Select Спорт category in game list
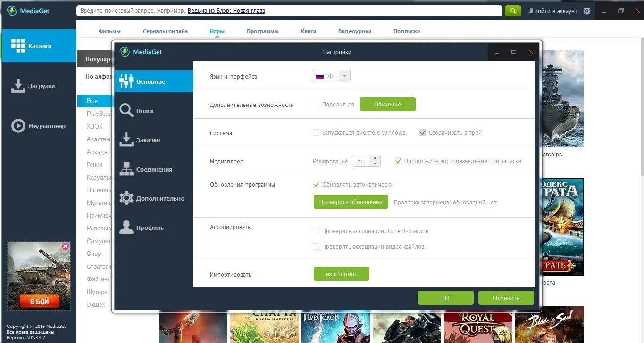 point(95,253)
